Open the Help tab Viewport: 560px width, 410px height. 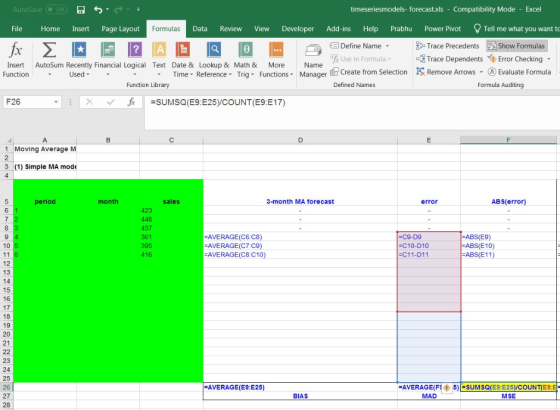(x=370, y=29)
